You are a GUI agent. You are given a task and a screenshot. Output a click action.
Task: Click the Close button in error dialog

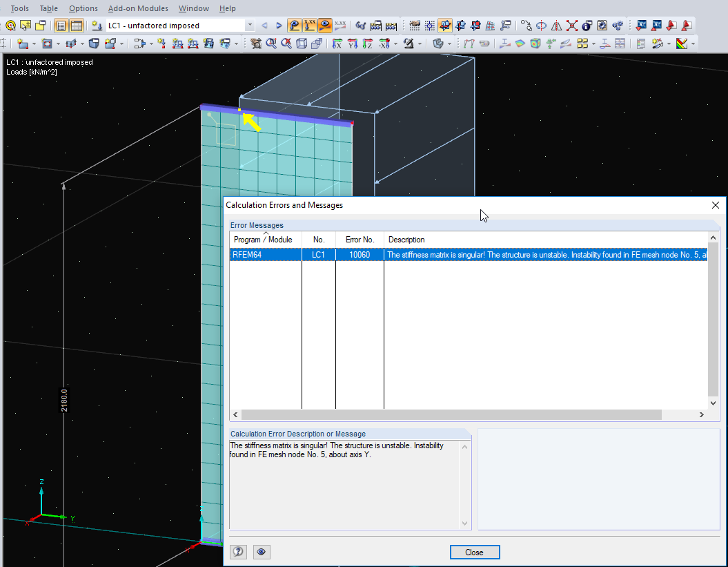point(475,552)
